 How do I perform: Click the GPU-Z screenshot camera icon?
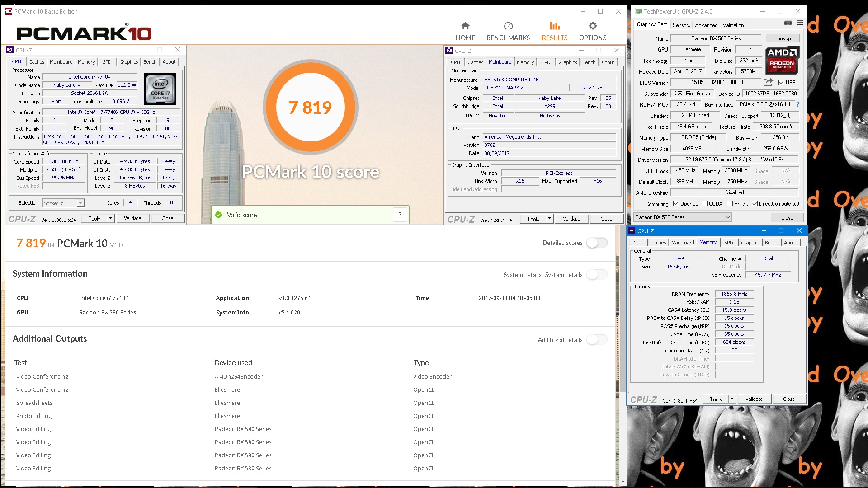[x=788, y=23]
